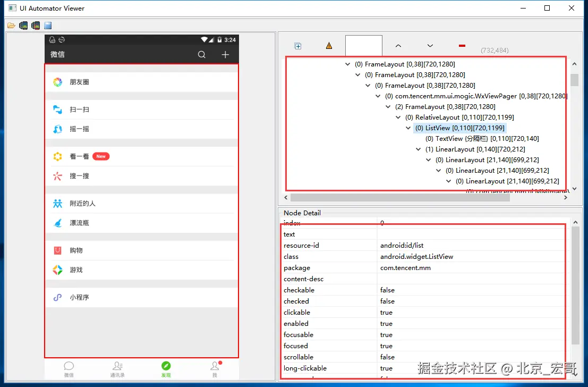The height and width of the screenshot is (387, 588).
Task: Click the red minus clear icon
Action: point(462,46)
